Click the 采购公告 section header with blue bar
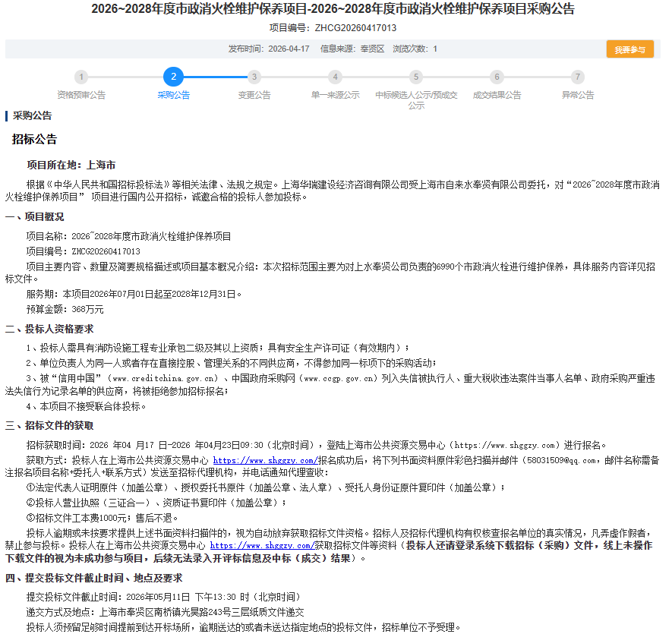Image resolution: width=672 pixels, height=634 pixels. click(32, 116)
